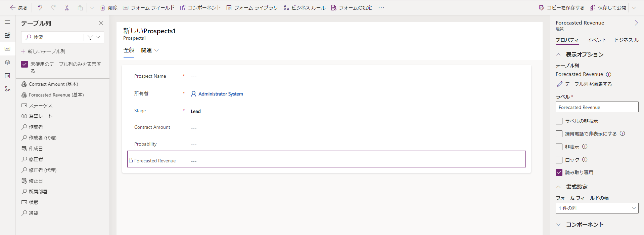Image resolution: width=644 pixels, height=235 pixels.
Task: Select 為替レート column in list
Action: [x=37, y=116]
